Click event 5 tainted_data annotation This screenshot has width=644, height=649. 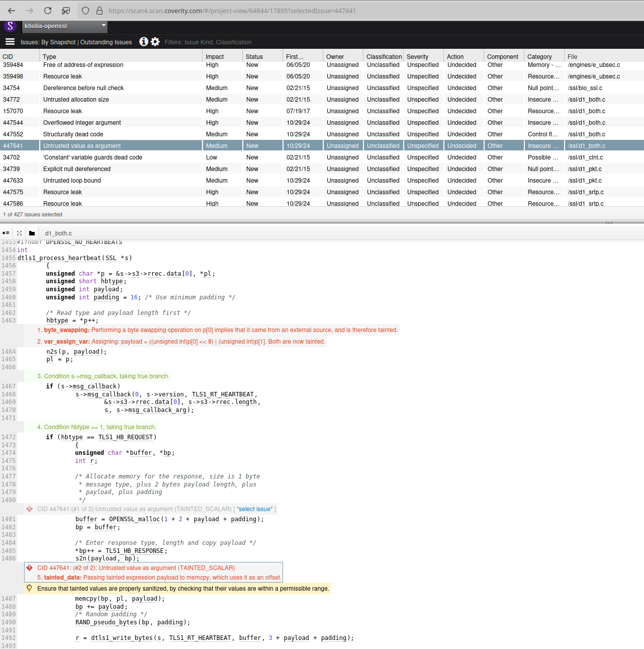[159, 578]
